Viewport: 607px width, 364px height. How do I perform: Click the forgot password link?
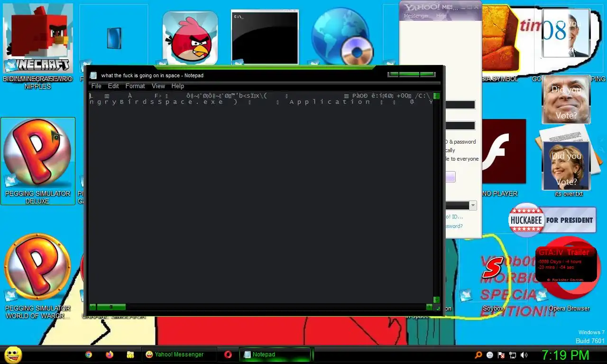coord(454,226)
